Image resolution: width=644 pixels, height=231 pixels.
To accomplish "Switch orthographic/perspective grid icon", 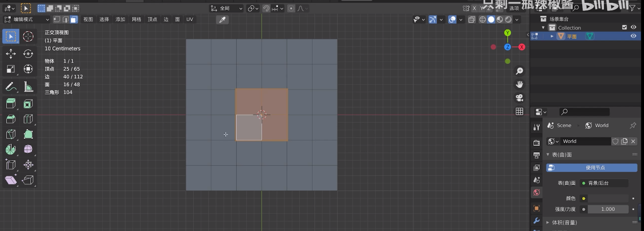I will pyautogui.click(x=520, y=111).
